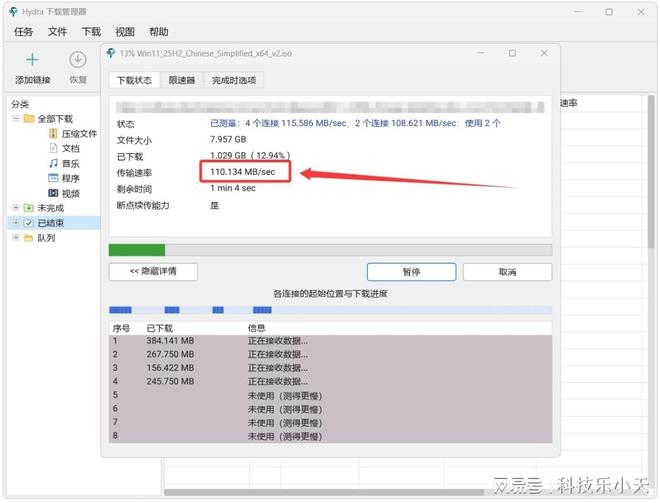Click the remaining time 1 min 4 sec
The height and width of the screenshot is (503, 660).
click(x=233, y=188)
